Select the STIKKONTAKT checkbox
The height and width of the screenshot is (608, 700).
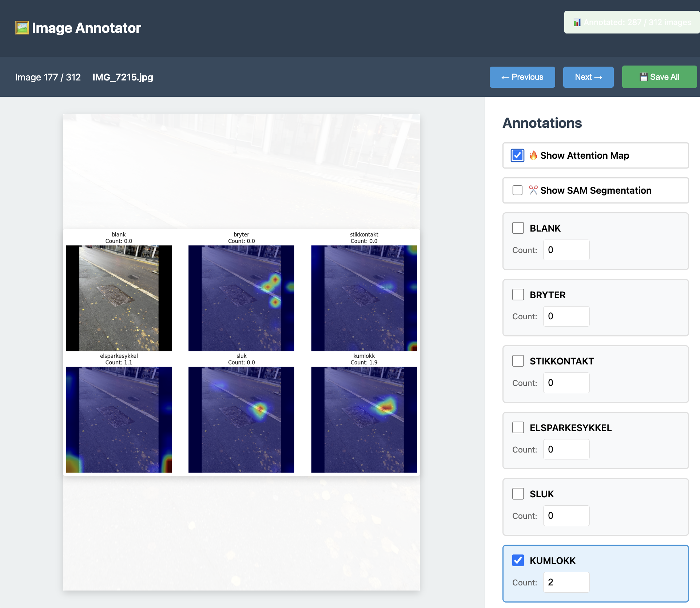(x=518, y=361)
